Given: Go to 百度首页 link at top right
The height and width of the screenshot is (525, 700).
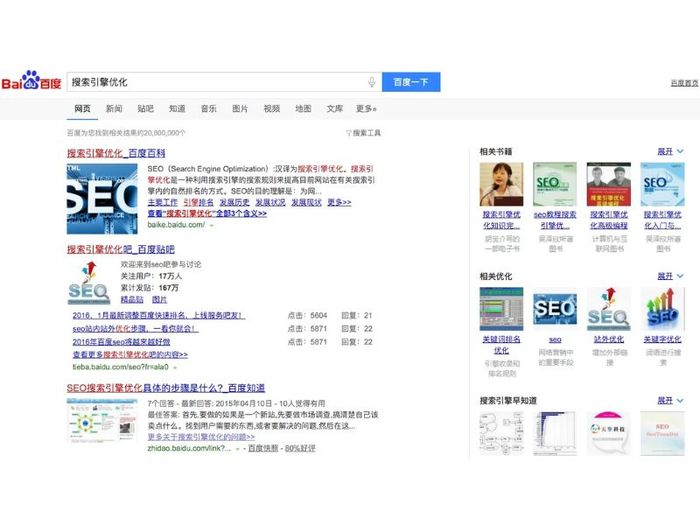Looking at the screenshot, I should (x=683, y=83).
